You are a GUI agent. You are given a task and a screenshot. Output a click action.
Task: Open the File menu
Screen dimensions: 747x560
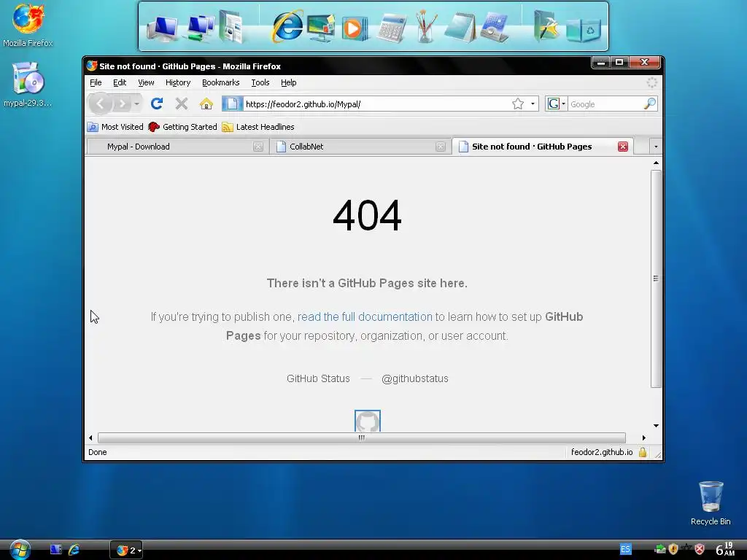tap(96, 82)
